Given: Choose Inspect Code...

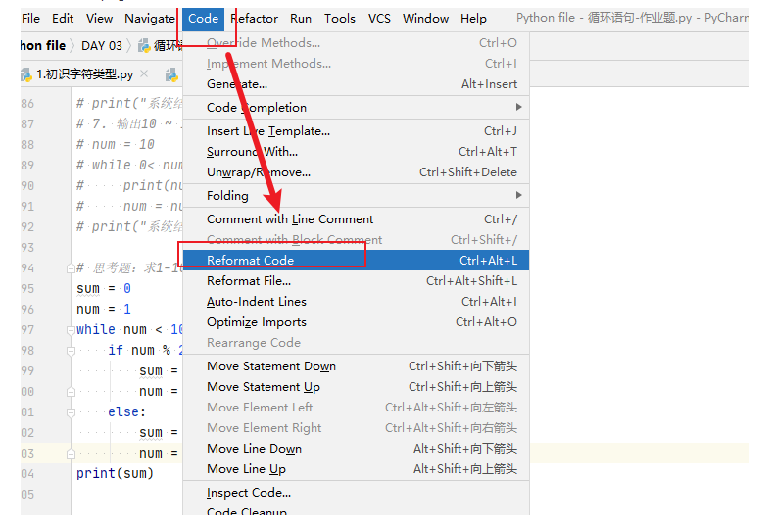Looking at the screenshot, I should (x=356, y=493).
